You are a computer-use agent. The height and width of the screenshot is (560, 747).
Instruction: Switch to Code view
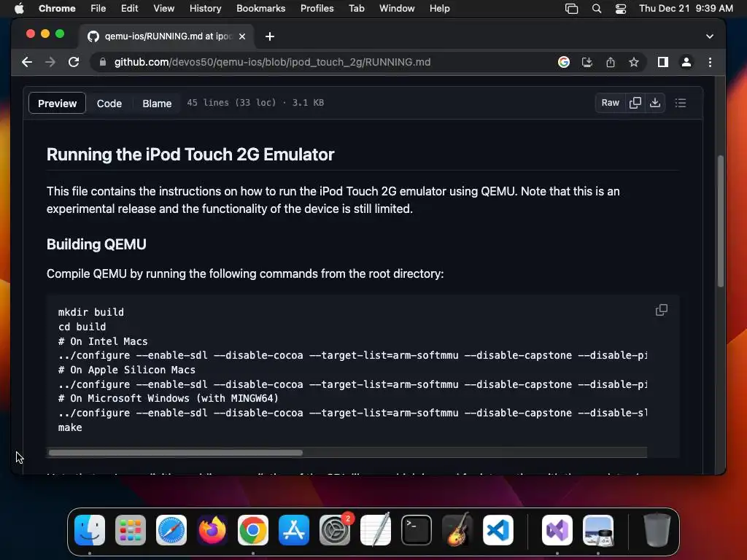(109, 104)
